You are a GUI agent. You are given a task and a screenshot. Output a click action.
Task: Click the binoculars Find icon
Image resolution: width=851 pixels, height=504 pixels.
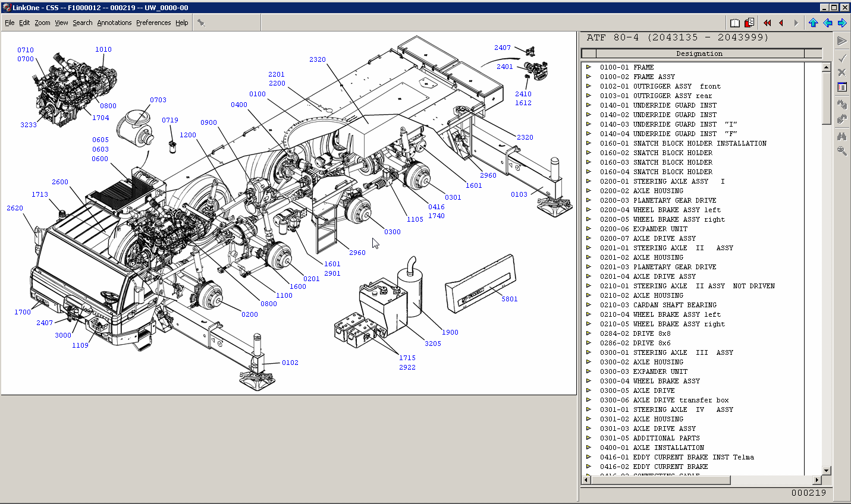coord(841,135)
